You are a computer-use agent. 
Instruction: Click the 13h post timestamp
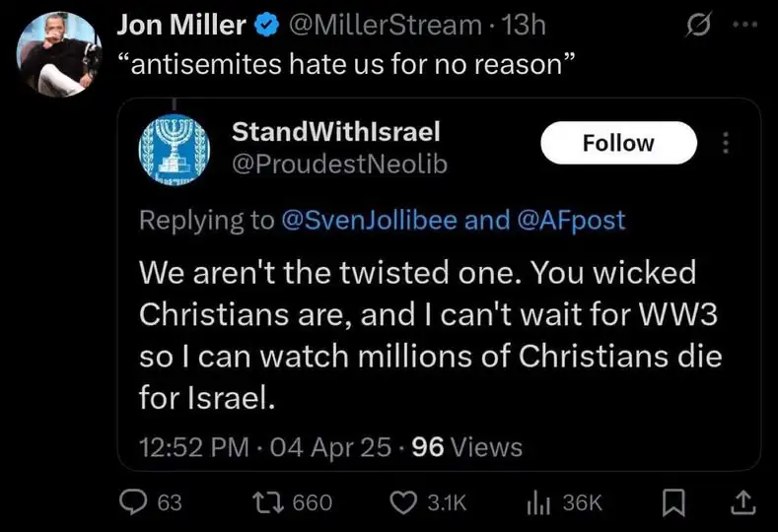524,27
